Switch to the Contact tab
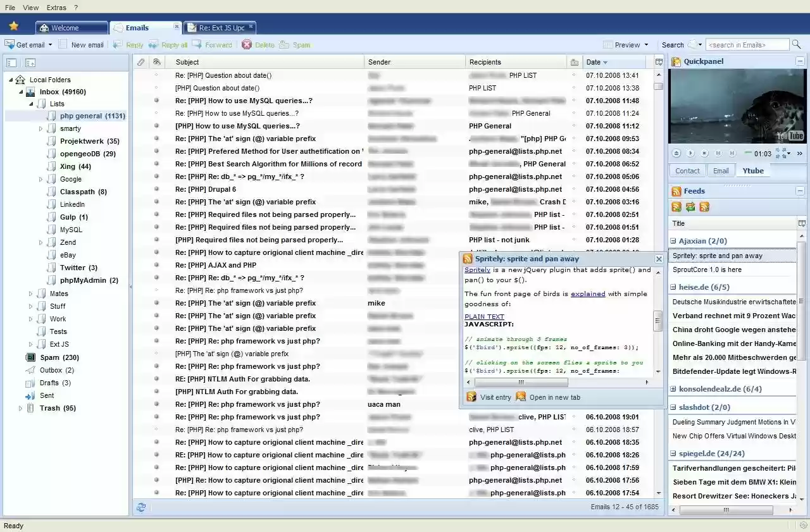Screen dimensions: 810x532 687,170
